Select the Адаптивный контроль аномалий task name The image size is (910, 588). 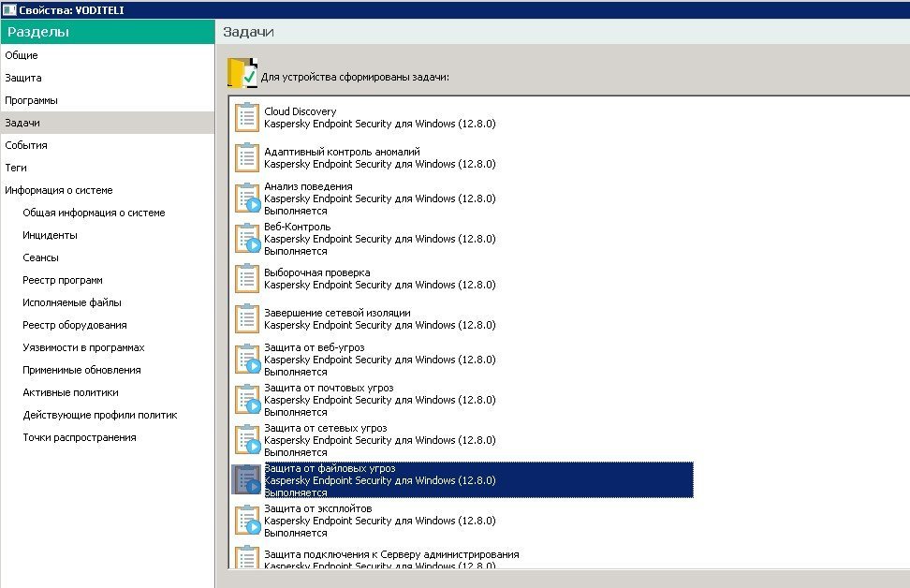click(342, 152)
